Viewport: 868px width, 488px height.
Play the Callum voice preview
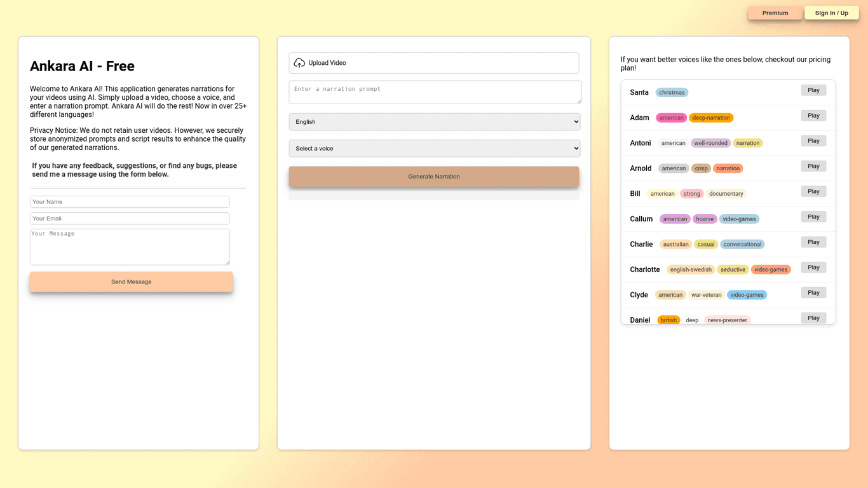(x=813, y=217)
